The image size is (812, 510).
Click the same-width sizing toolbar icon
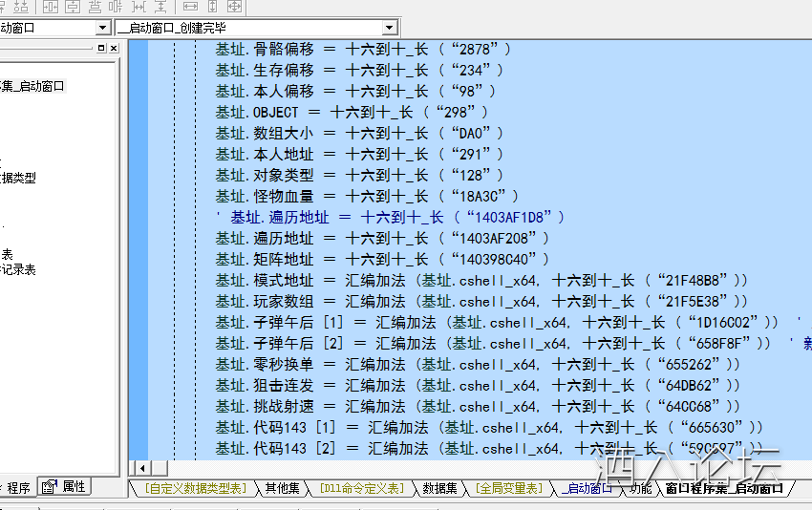point(189,7)
